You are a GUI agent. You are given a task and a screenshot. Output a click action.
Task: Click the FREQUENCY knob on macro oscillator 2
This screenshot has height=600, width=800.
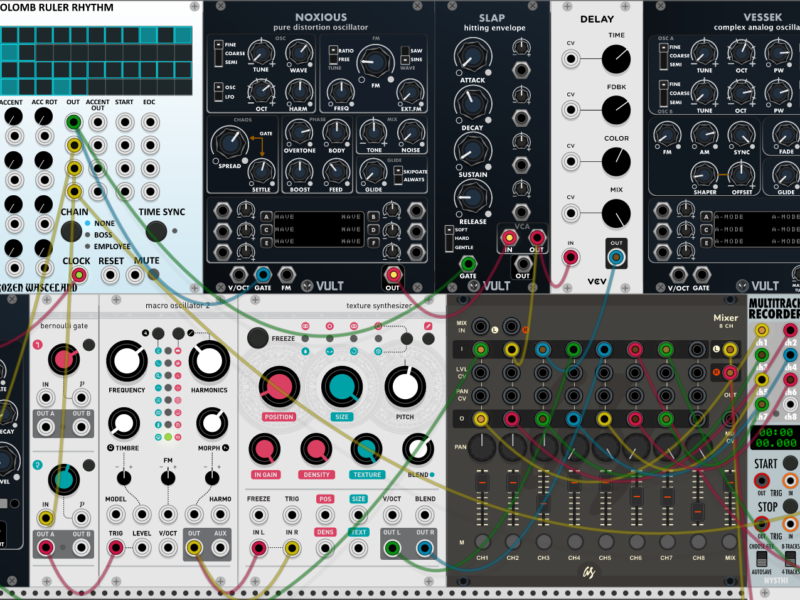click(127, 361)
